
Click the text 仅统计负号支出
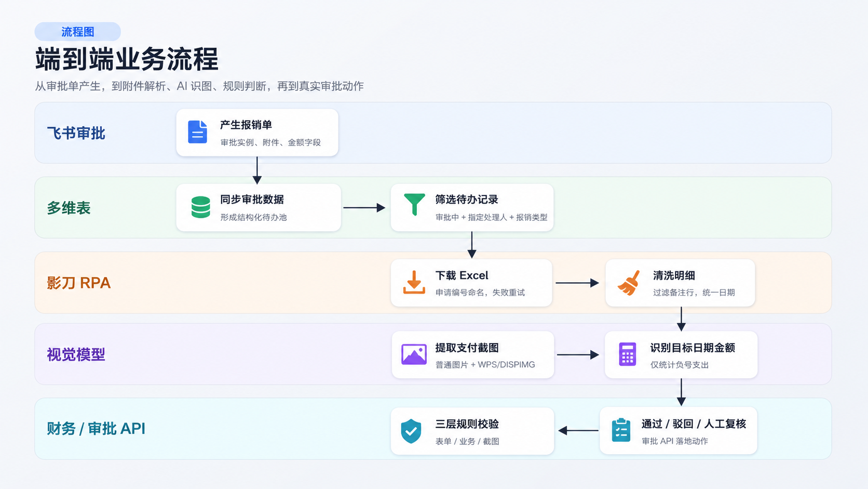680,365
